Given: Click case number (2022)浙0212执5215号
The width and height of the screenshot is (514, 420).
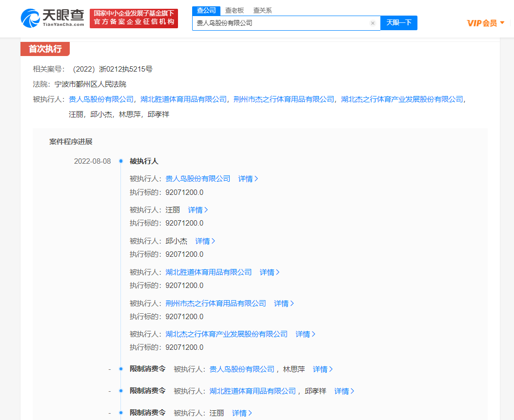Looking at the screenshot, I should 113,69.
